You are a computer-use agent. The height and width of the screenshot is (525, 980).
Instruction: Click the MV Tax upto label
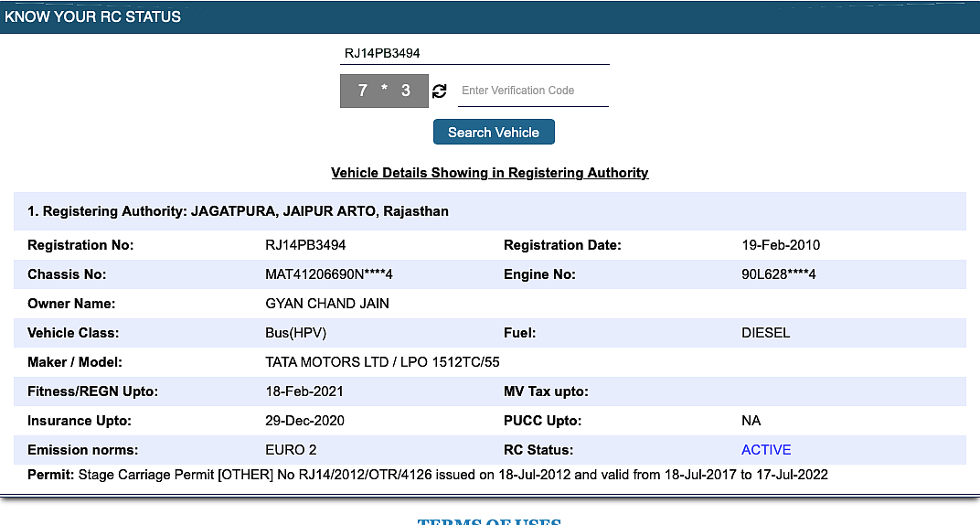coord(547,391)
